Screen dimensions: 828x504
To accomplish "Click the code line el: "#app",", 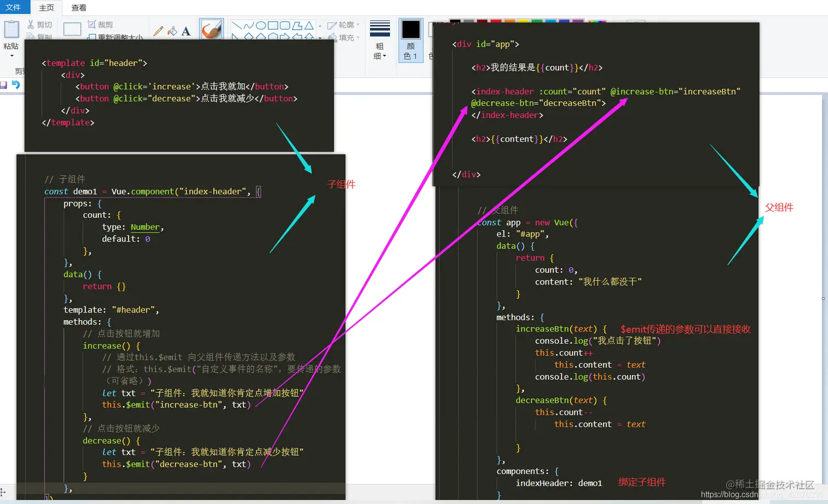I will [x=522, y=234].
